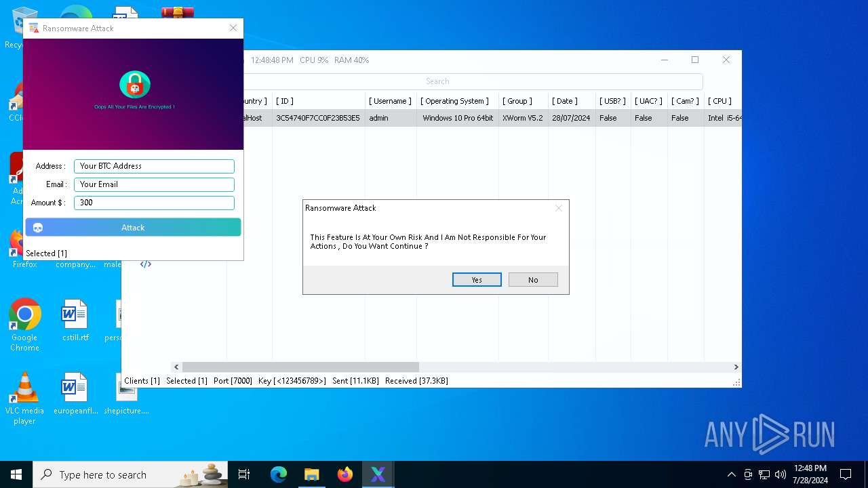Show hidden system tray icons

(x=731, y=474)
